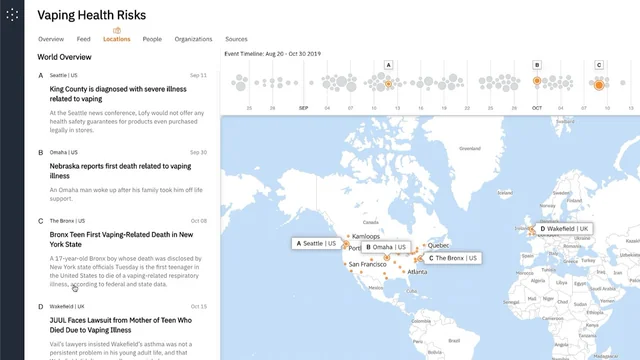The image size is (640, 360).
Task: Select the orange Omaha map marker
Action: click(x=387, y=258)
